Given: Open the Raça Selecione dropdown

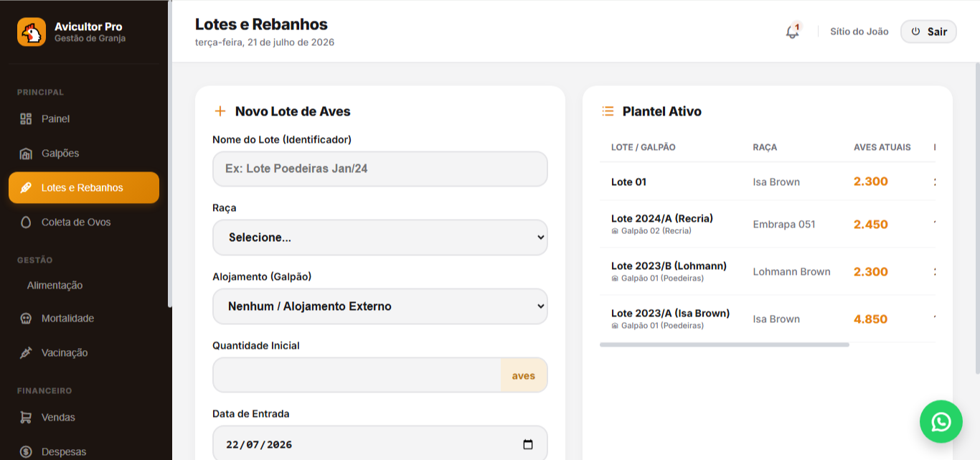Looking at the screenshot, I should point(380,238).
